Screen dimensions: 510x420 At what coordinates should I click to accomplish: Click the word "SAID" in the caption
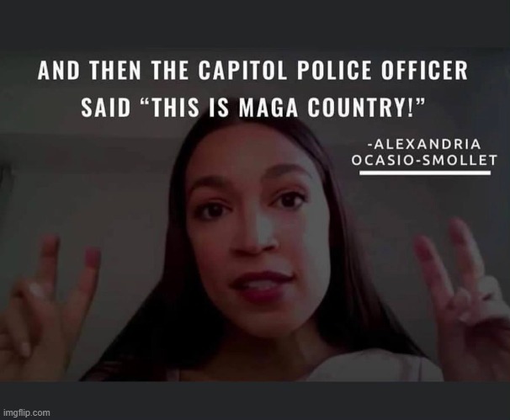(106, 108)
